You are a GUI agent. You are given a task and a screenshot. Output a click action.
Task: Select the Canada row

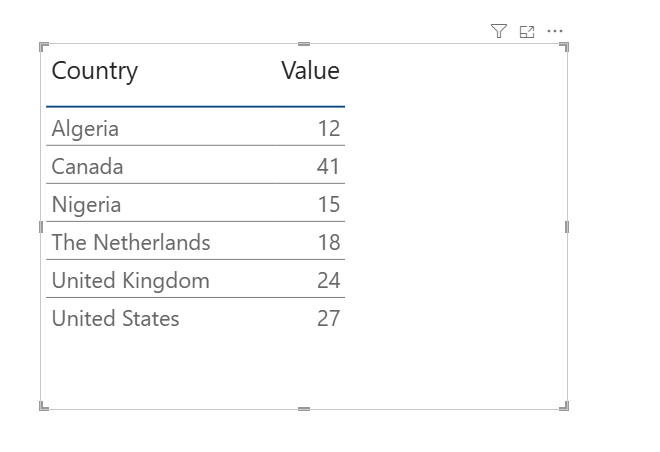(87, 166)
